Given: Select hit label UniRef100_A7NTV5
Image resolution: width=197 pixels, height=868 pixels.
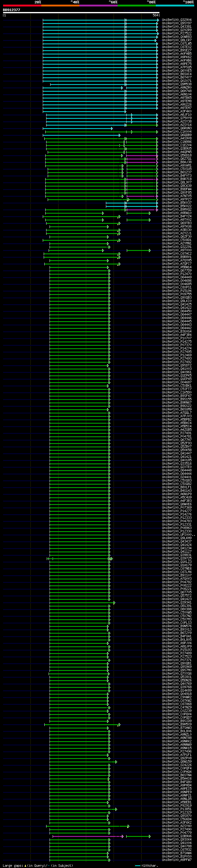Looking at the screenshot, I should (x=177, y=196).
